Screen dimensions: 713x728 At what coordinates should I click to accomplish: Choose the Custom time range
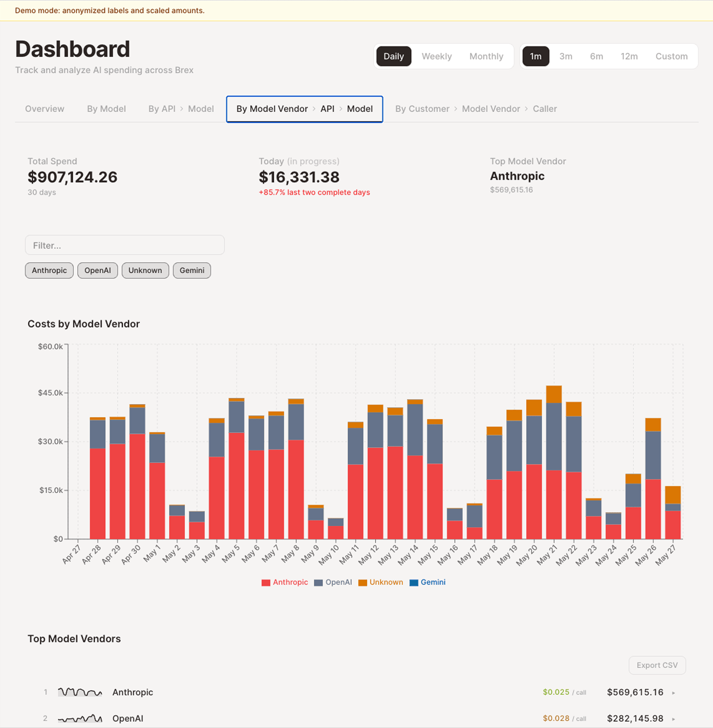point(671,56)
